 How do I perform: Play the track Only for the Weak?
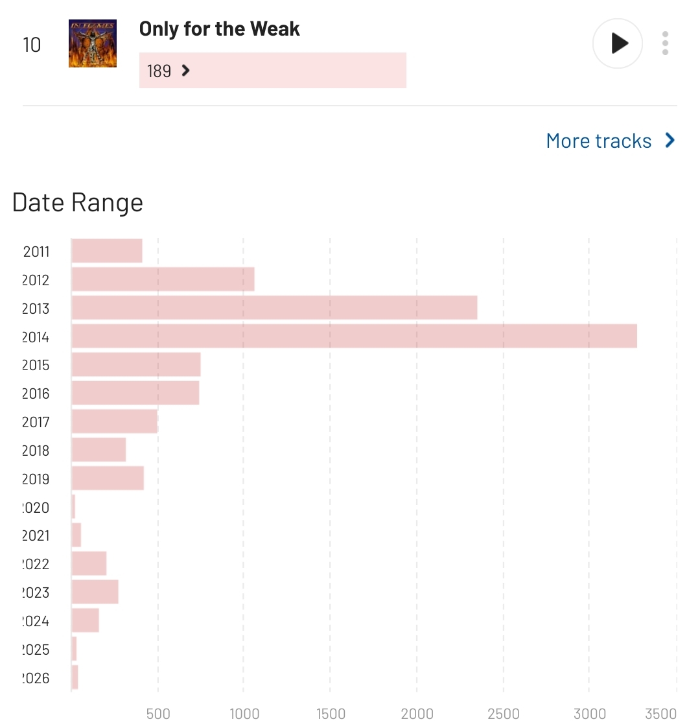(x=618, y=43)
